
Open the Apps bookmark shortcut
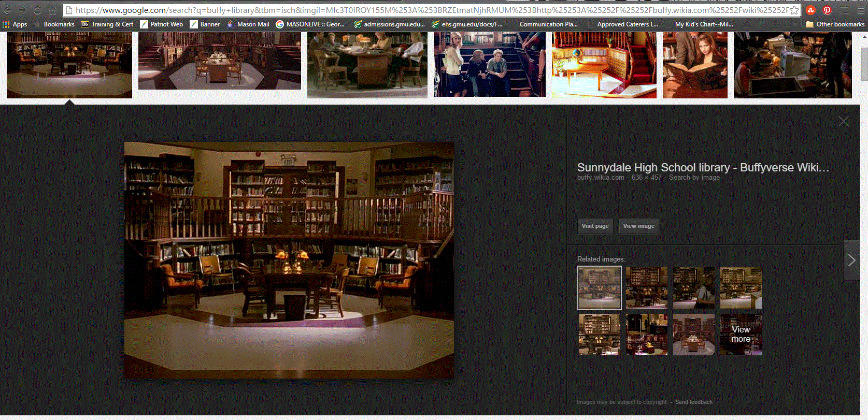point(15,24)
